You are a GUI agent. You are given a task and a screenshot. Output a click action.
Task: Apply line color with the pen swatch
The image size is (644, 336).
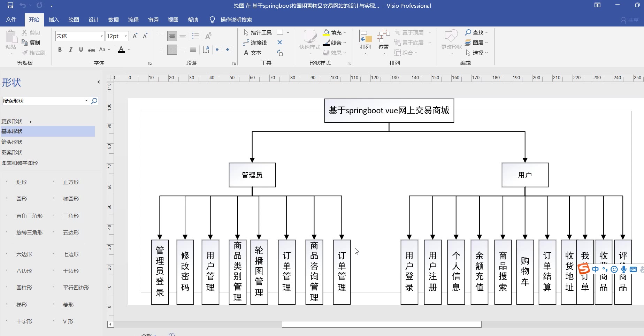[327, 43]
